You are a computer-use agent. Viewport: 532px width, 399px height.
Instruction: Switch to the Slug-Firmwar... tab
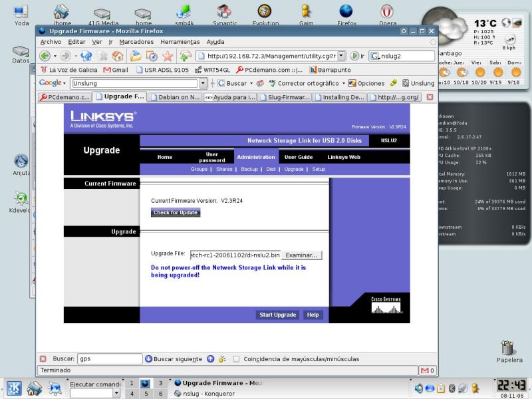[x=285, y=97]
